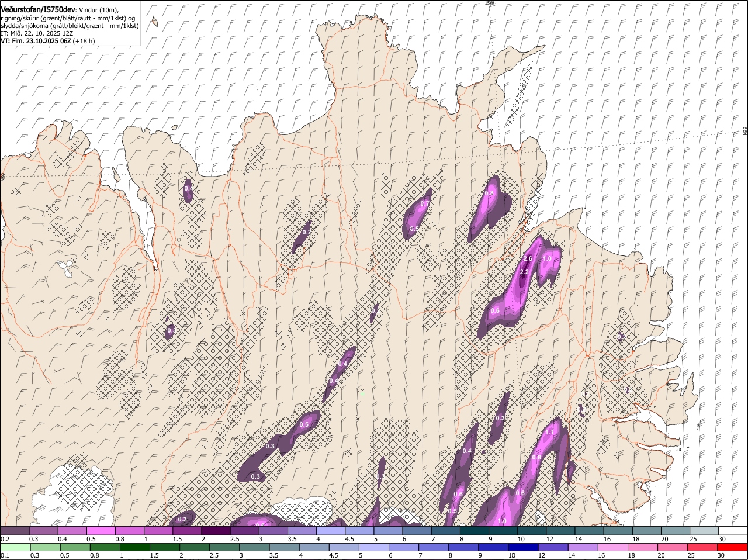Select the Veðurstofan/IS750dev title text
Screen dimensions: 748x560
click(x=38, y=9)
